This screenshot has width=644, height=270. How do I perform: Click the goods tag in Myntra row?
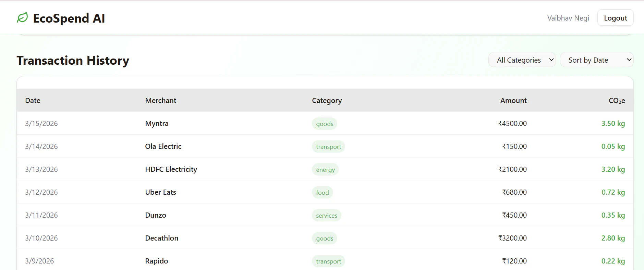tap(325, 124)
